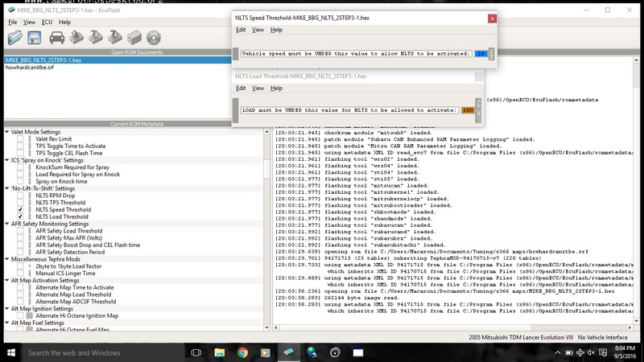Click the Compare ROM chip icon
Image resolution: width=644 pixels, height=362 pixels.
134,38
